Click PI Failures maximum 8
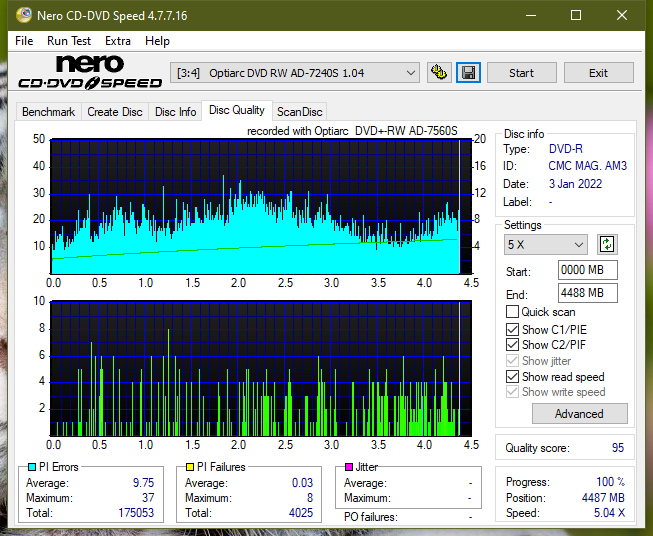Image resolution: width=653 pixels, height=536 pixels. coord(310,498)
